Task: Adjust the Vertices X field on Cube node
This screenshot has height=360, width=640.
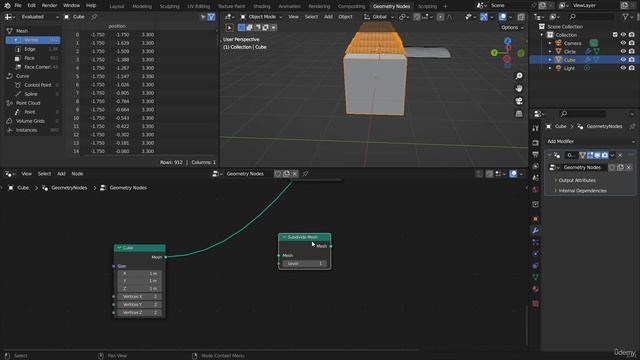Action: click(139, 297)
